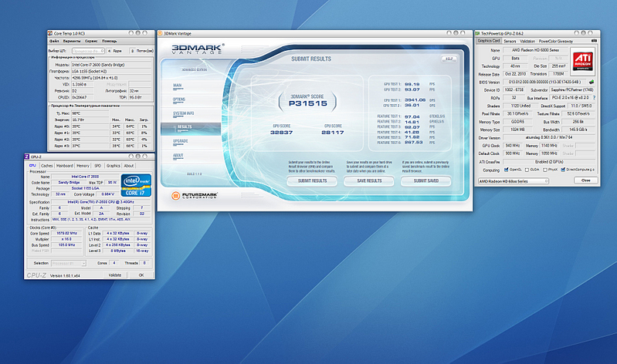Select the CPU tab in CPU-Z
Screen dimensions: 617x364
click(x=32, y=166)
